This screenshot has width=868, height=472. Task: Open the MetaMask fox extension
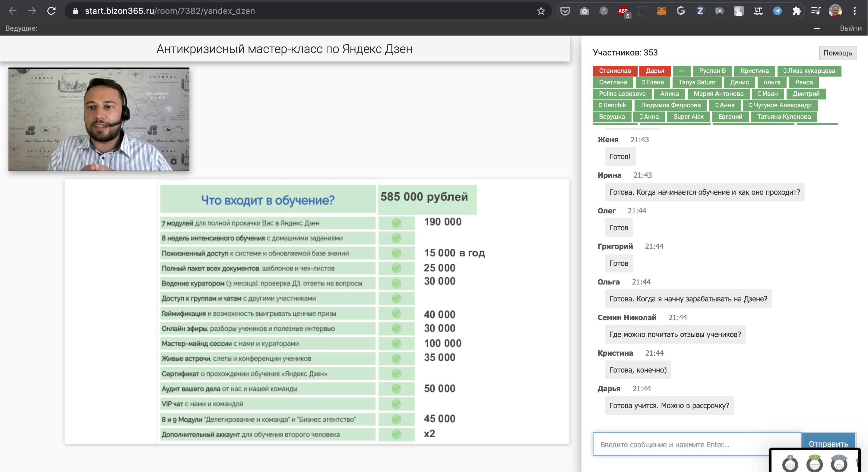(x=661, y=11)
